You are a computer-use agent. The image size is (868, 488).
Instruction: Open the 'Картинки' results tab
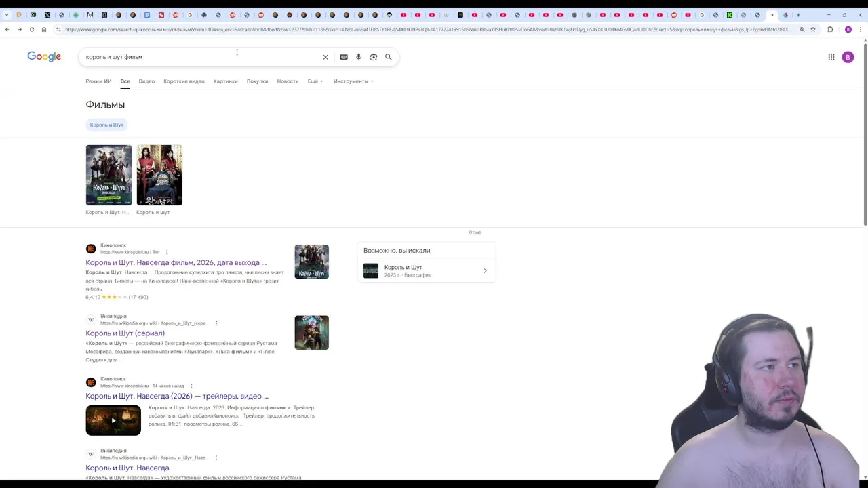(225, 81)
